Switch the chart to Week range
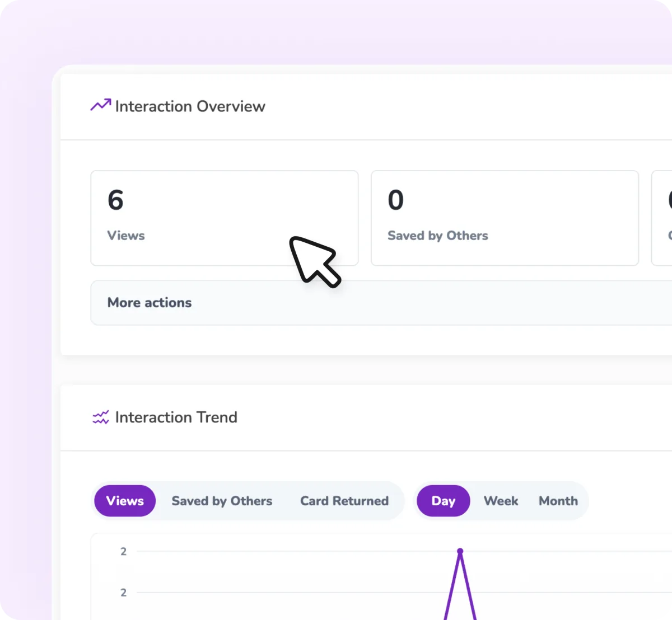The image size is (672, 620). coord(501,501)
